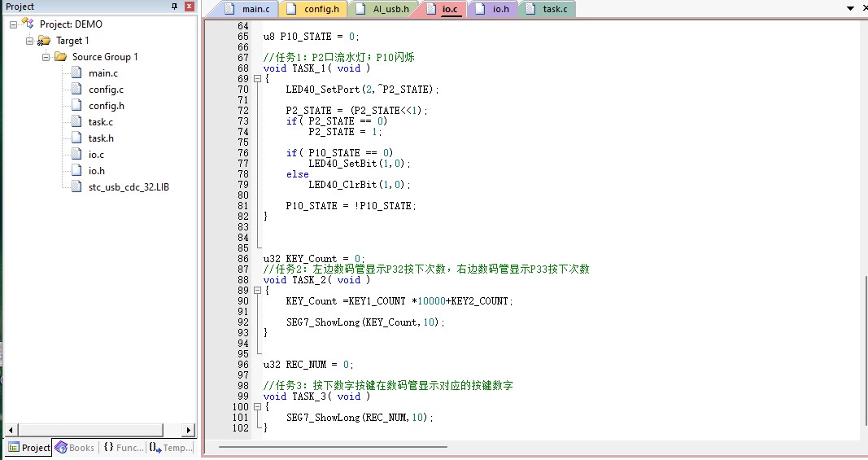Click the config.c file icon in tree
Viewport: 868px width, 460px height.
click(77, 89)
